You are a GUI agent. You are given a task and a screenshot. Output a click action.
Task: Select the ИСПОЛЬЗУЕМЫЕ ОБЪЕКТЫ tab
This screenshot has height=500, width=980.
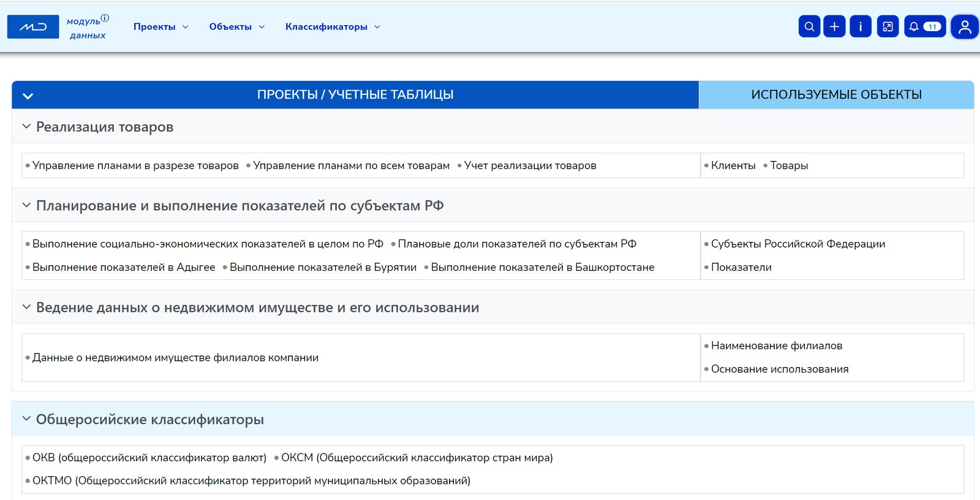point(836,95)
